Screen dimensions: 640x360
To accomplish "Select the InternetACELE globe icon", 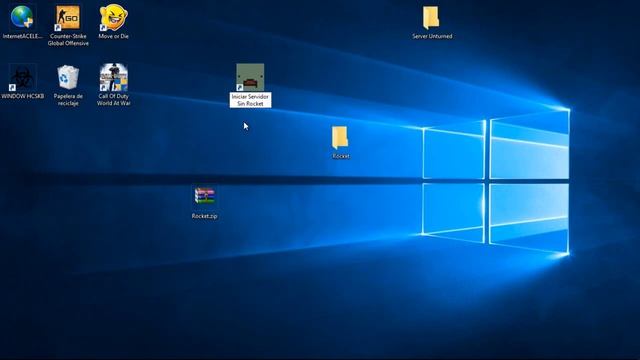I will (x=22, y=17).
